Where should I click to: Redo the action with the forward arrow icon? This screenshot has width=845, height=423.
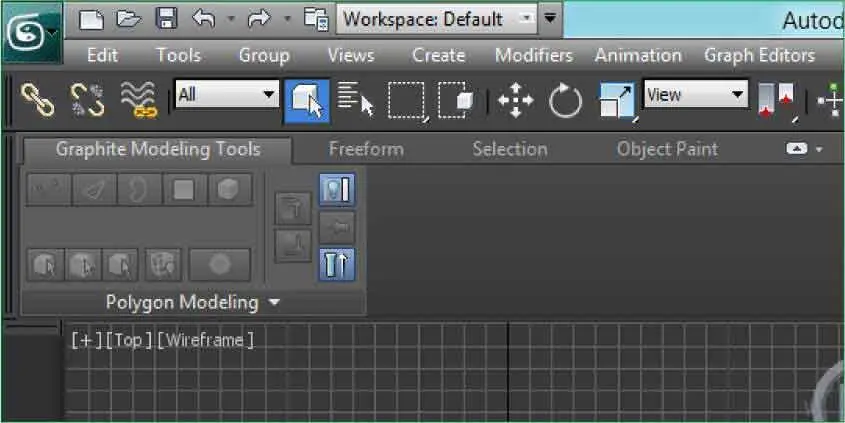[x=259, y=19]
